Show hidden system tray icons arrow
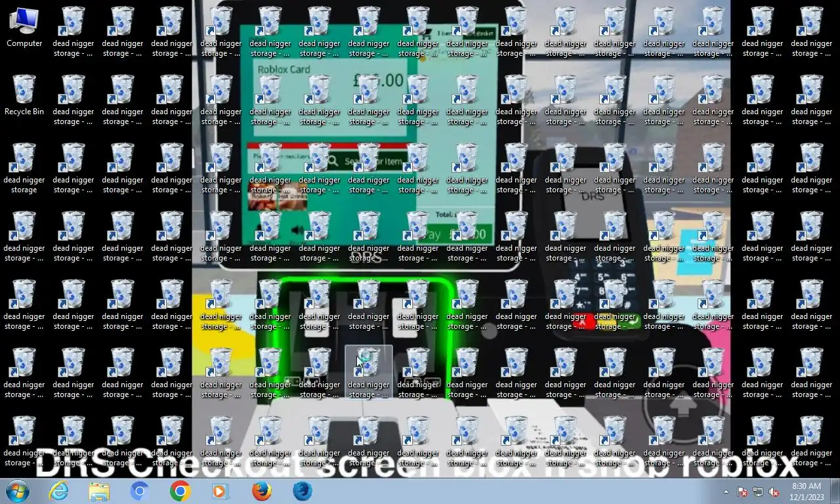 coord(726,492)
